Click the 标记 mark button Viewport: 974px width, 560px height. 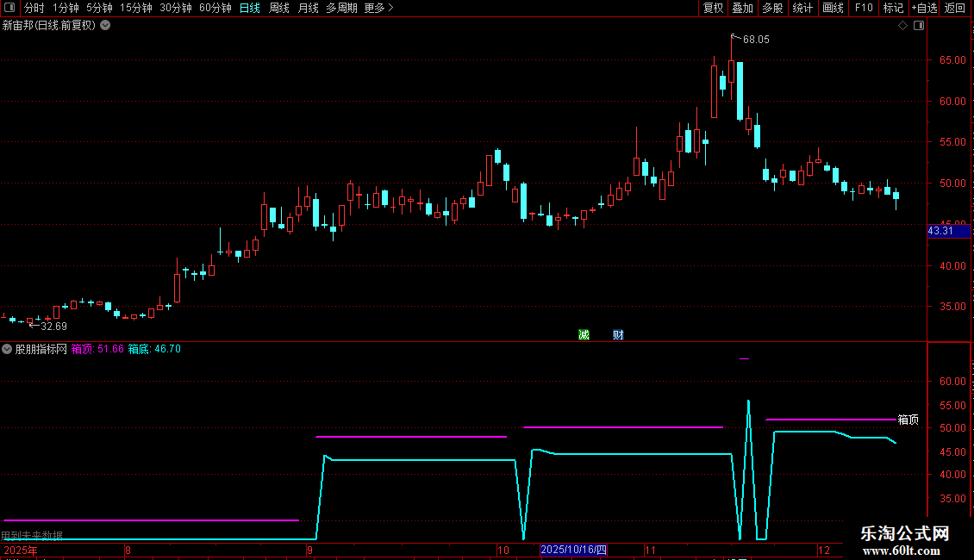coord(893,8)
